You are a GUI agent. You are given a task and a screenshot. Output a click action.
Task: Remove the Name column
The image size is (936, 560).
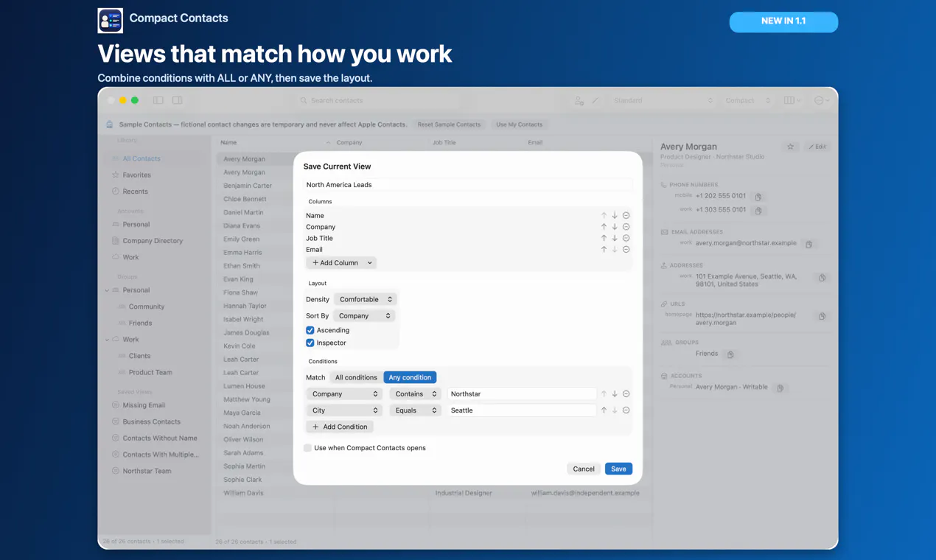[x=626, y=216]
